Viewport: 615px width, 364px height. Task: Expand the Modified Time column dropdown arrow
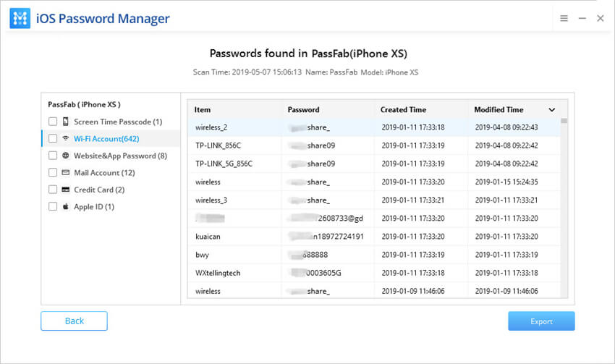(x=551, y=110)
